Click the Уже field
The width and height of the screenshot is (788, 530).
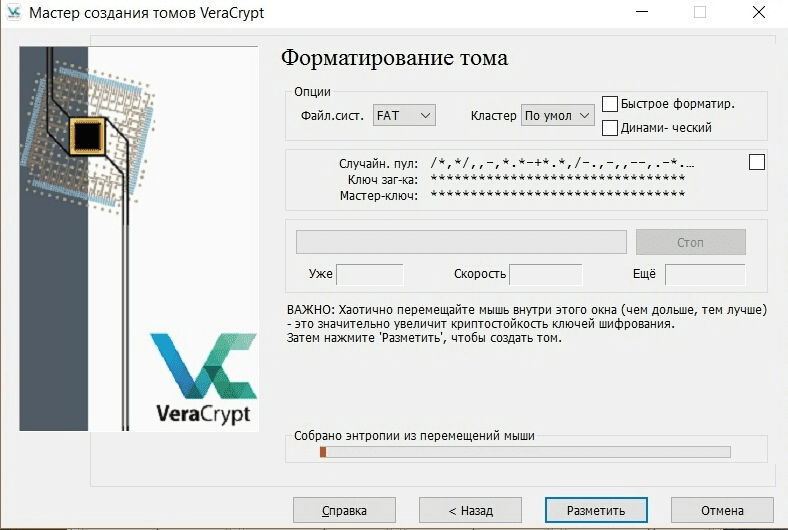click(x=370, y=274)
